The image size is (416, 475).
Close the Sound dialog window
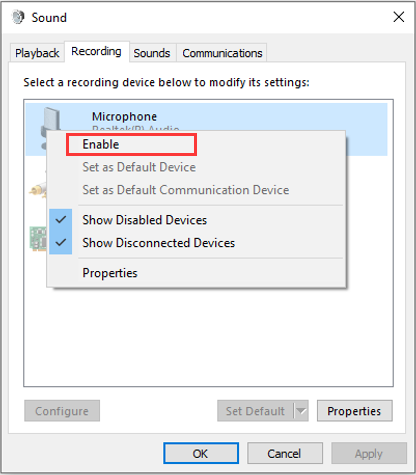399,17
